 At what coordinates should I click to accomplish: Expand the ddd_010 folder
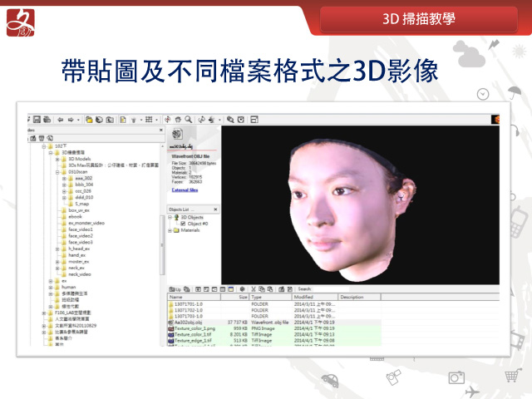tap(64, 198)
